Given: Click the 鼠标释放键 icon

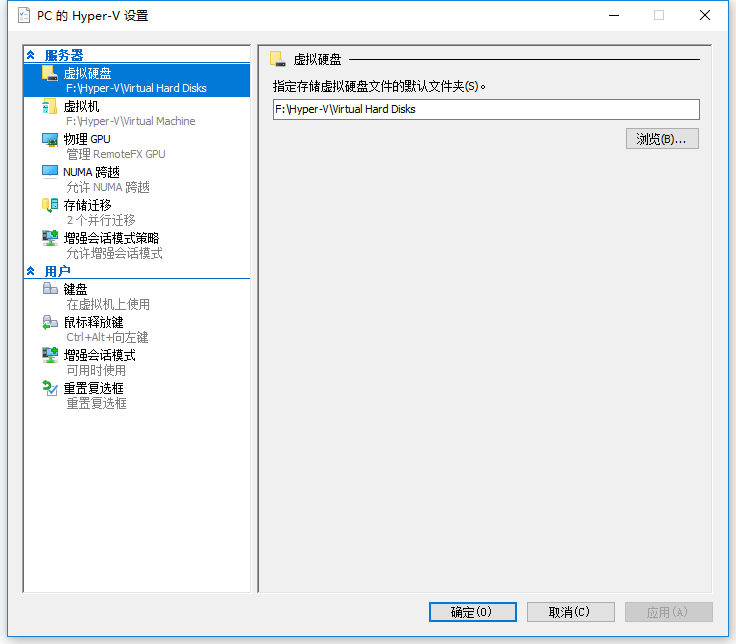Looking at the screenshot, I should 50,322.
